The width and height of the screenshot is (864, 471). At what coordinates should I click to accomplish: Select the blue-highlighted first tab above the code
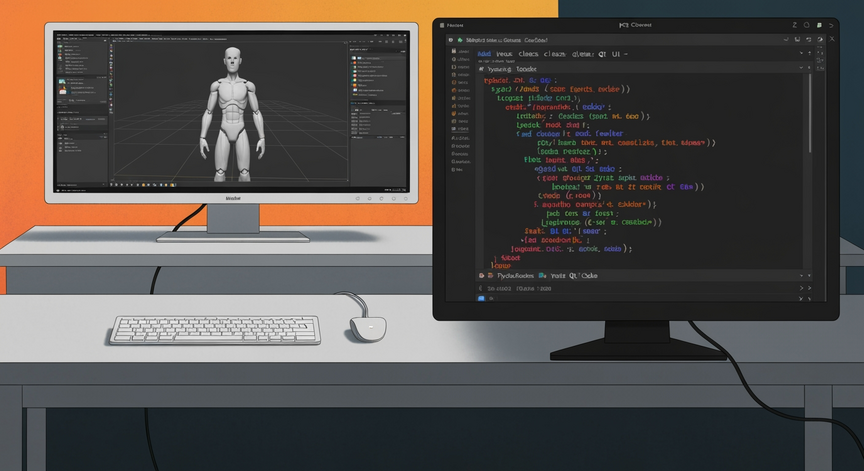pyautogui.click(x=484, y=54)
